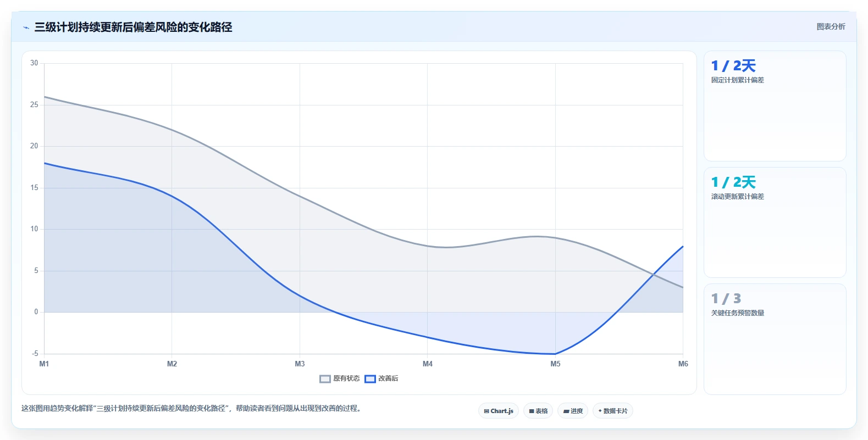Image resolution: width=868 pixels, height=440 pixels.
Task: Click the 固定计划累计偏差 card label
Action: pos(738,80)
